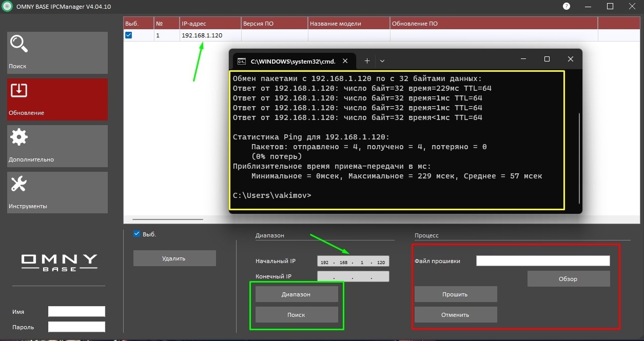Click the Прошить flash button
The image size is (644, 341).
456,294
